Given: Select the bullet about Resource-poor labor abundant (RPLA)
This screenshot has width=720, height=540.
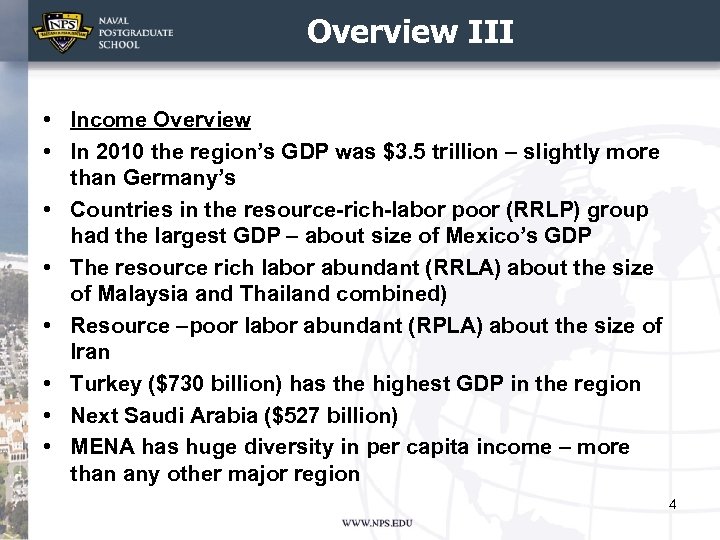Looking at the screenshot, I should (366, 338).
